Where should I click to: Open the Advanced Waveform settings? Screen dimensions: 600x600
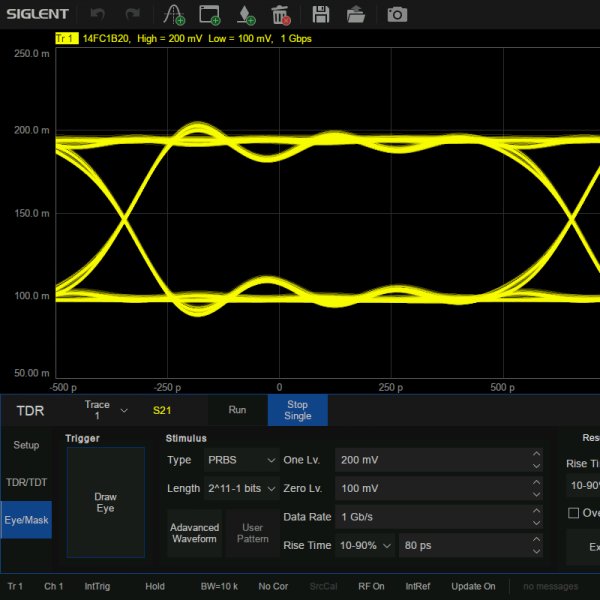pos(194,533)
